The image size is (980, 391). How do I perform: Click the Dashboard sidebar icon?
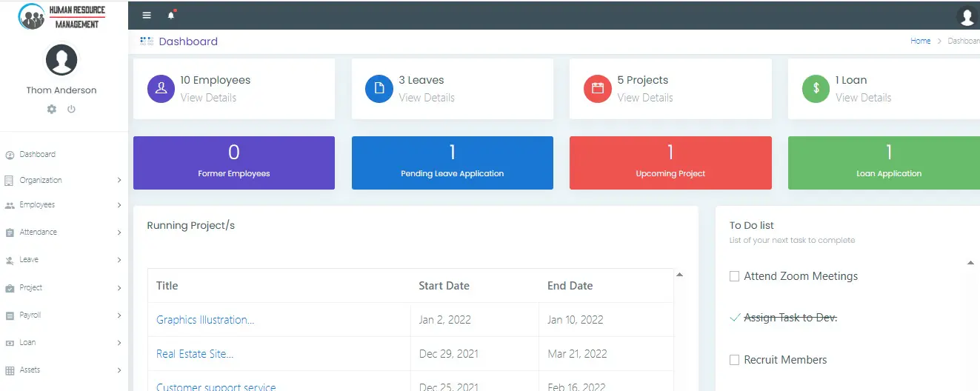(10, 155)
